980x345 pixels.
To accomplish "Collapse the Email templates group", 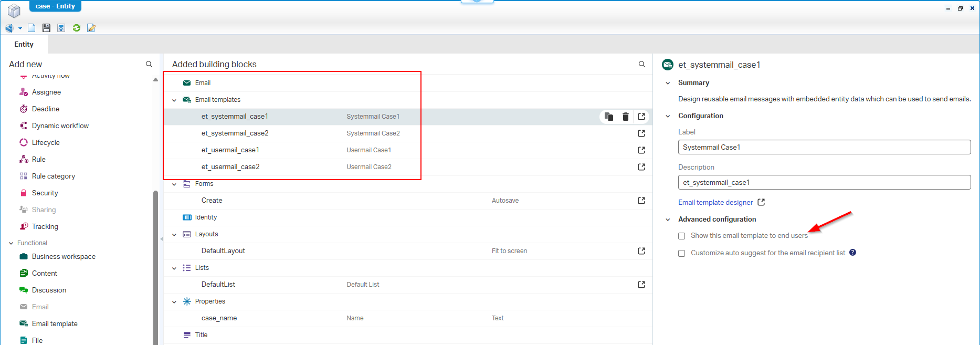I will point(174,100).
